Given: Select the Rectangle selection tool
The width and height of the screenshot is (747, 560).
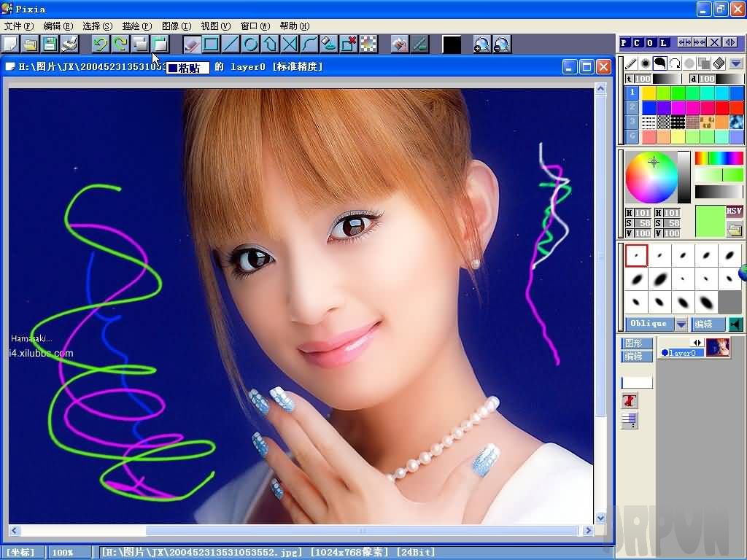Looking at the screenshot, I should tap(209, 44).
